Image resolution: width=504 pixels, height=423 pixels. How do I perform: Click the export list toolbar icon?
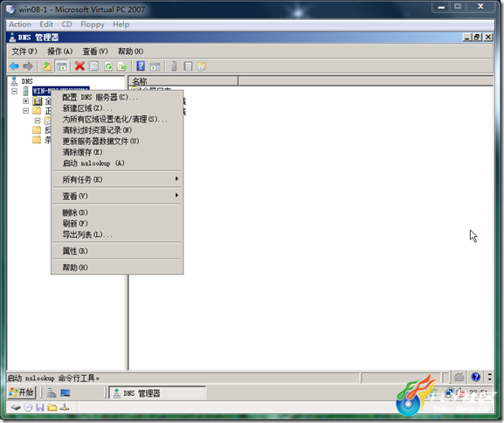122,66
